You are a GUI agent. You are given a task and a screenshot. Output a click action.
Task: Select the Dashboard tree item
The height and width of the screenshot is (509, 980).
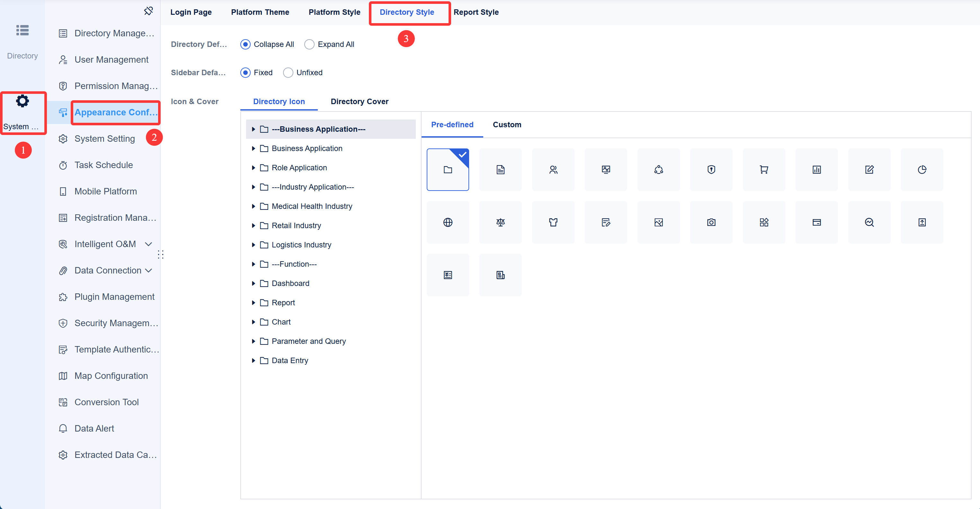(x=290, y=283)
